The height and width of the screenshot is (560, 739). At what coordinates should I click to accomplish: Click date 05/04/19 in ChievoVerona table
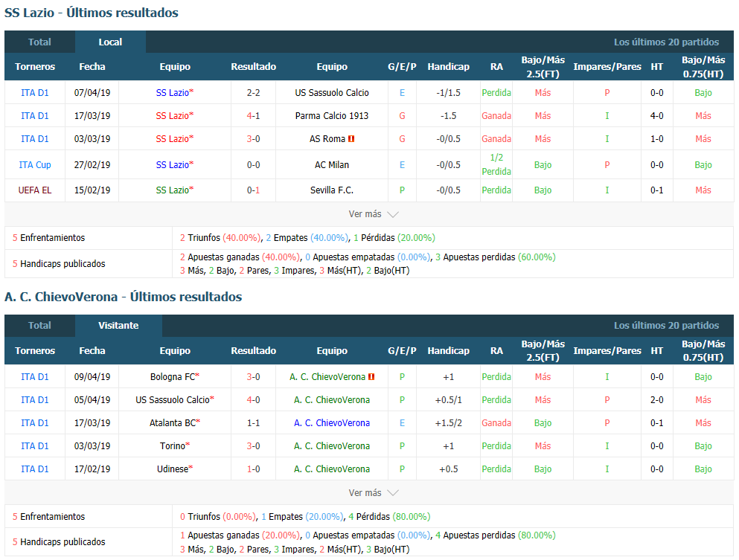92,400
